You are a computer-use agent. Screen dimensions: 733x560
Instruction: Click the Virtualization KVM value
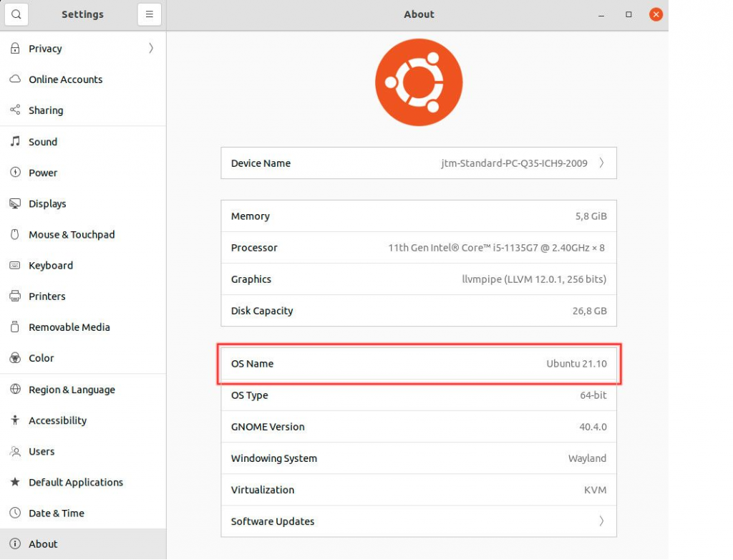pyautogui.click(x=595, y=490)
